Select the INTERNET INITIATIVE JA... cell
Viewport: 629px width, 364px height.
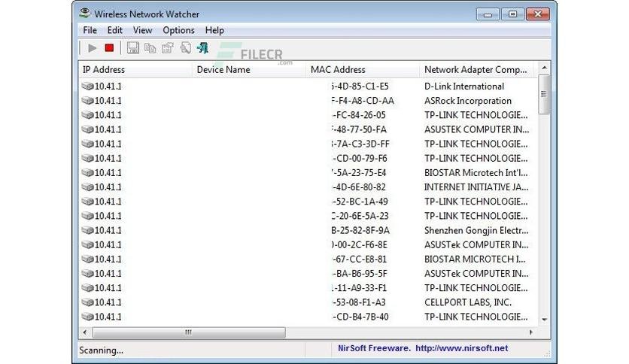(476, 187)
